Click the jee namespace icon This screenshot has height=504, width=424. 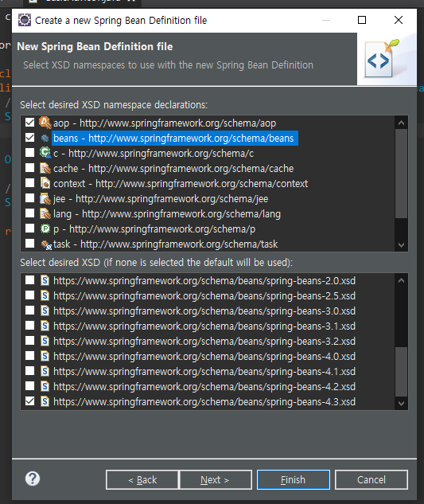45,198
